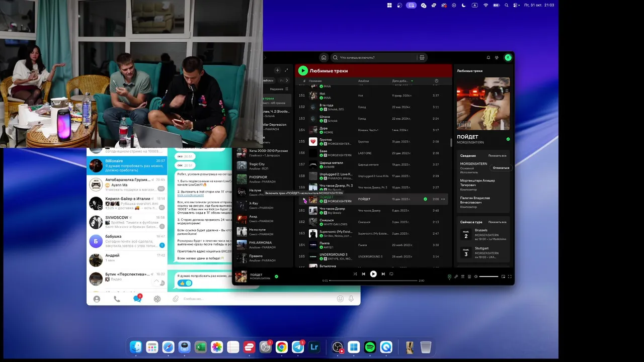Mute Spotify with the speaker icon

(476, 277)
